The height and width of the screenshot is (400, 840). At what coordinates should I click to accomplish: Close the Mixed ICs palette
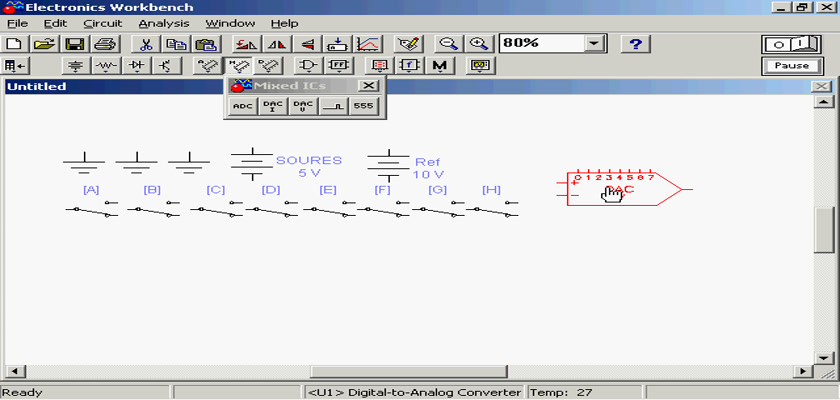[x=368, y=86]
